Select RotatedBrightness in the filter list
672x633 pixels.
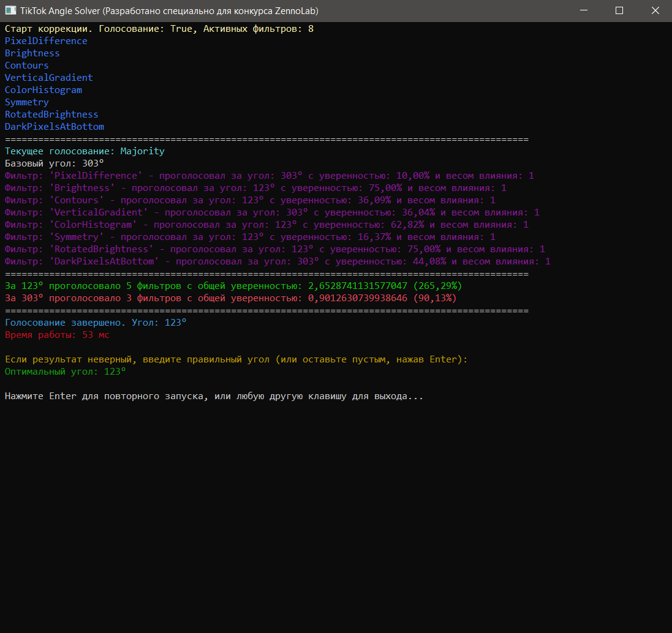pos(51,114)
